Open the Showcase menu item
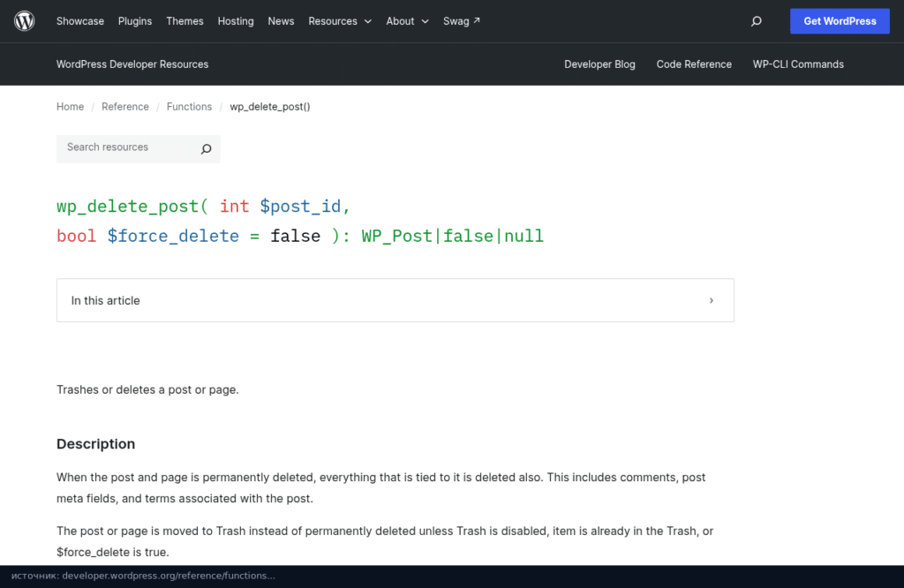Screen dimensions: 904x588 click(x=80, y=21)
